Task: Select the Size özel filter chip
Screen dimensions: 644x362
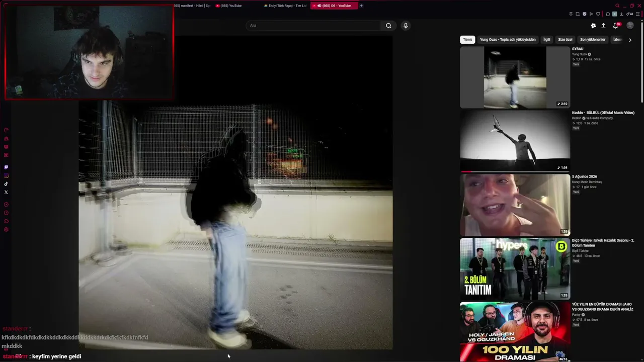Action: [565, 39]
